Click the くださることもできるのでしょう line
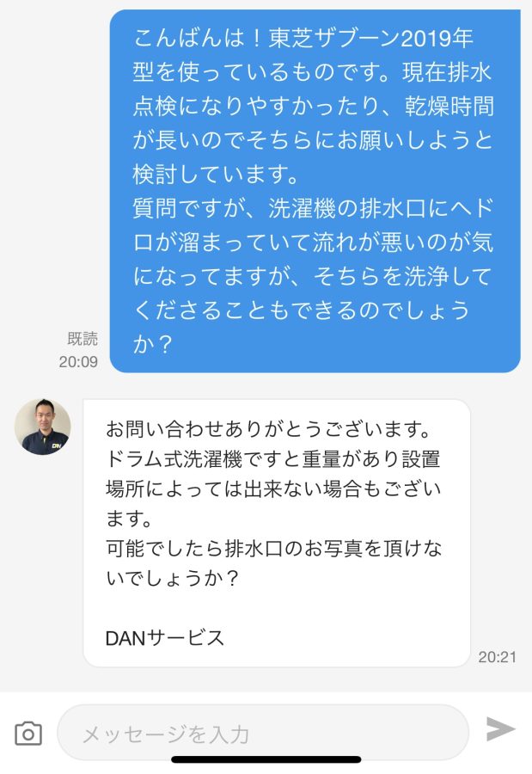 (301, 310)
